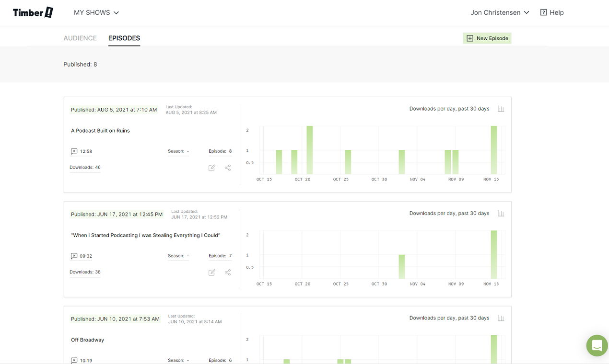609x364 pixels.
Task: Click 'Episode: 8' field
Action: coord(220,151)
